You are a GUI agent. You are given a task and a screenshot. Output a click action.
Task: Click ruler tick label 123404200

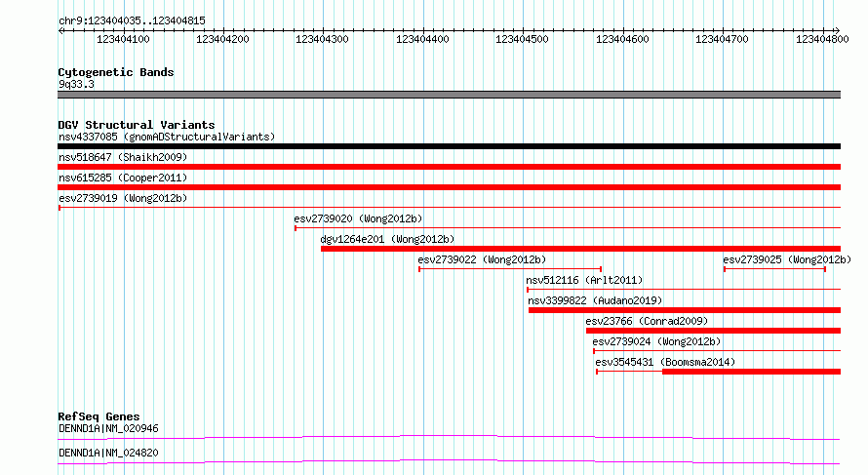tap(222, 39)
